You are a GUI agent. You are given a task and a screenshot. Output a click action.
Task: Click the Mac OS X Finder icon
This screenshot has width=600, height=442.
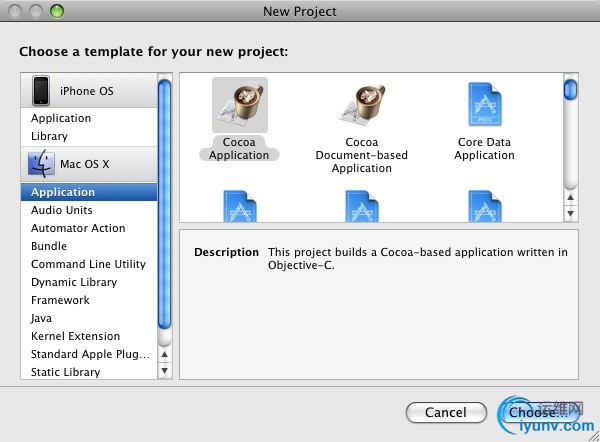coord(41,164)
